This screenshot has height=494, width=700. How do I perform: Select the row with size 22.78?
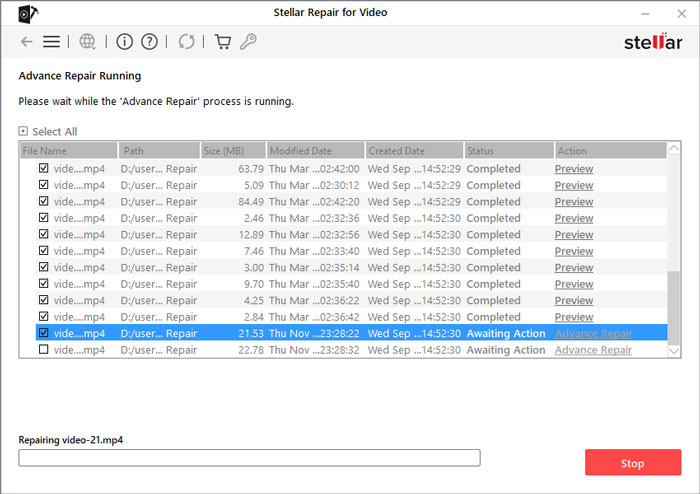point(351,350)
